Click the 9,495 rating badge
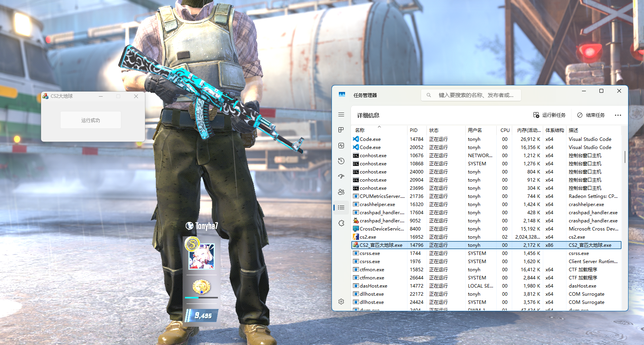The height and width of the screenshot is (345, 644). (x=202, y=316)
